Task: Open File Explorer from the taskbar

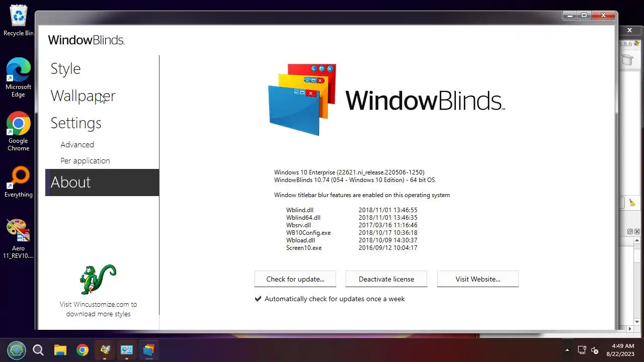Action: (60, 350)
